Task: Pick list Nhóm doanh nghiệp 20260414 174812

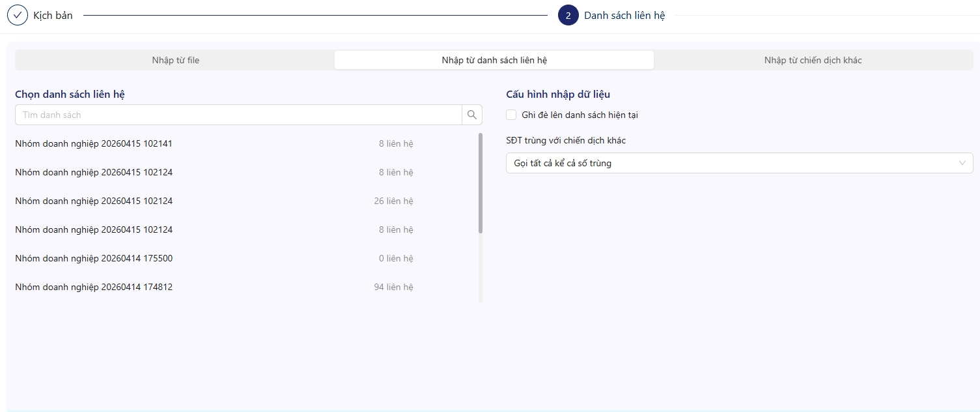Action: [x=94, y=287]
